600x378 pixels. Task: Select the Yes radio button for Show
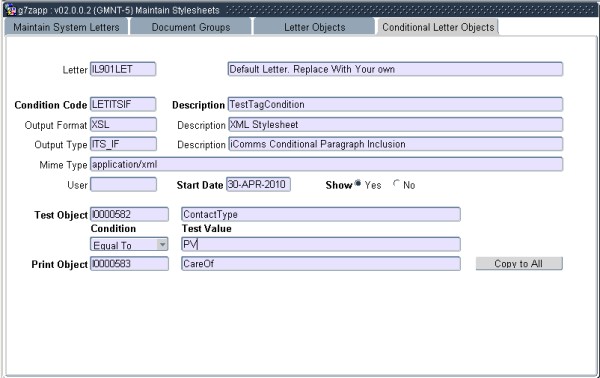tap(358, 184)
